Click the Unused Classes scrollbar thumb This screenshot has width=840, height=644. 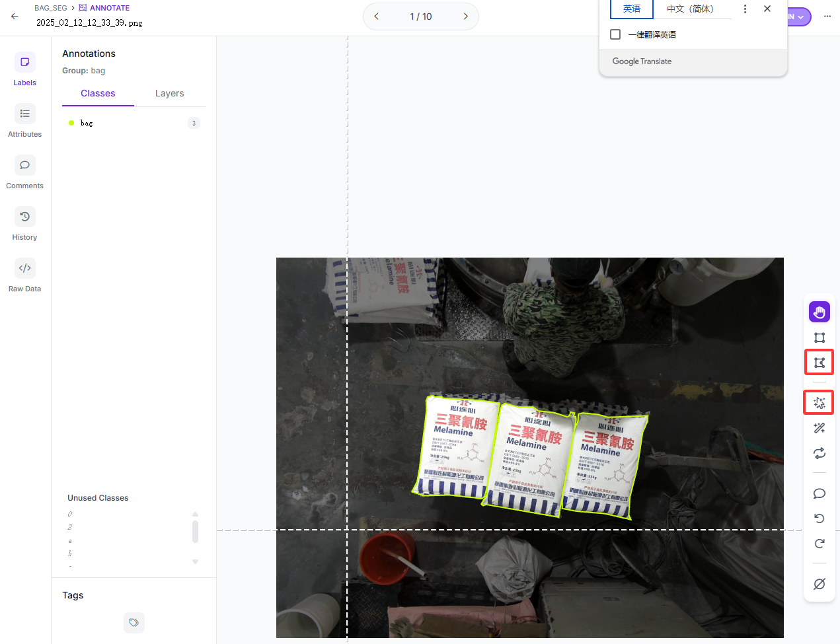point(195,532)
